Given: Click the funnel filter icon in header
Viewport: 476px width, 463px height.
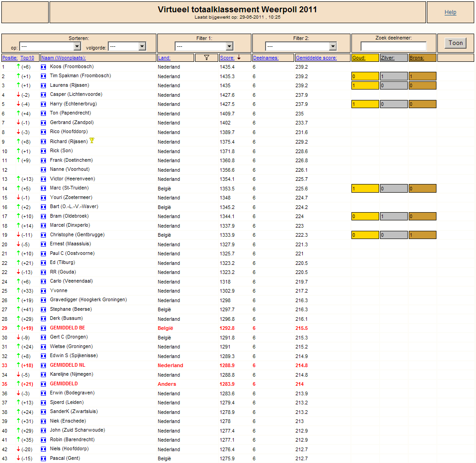Looking at the screenshot, I should click(207, 58).
